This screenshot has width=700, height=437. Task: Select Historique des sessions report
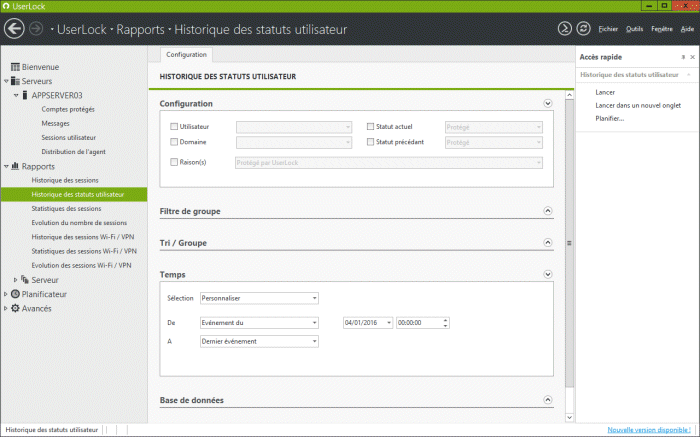coord(65,180)
